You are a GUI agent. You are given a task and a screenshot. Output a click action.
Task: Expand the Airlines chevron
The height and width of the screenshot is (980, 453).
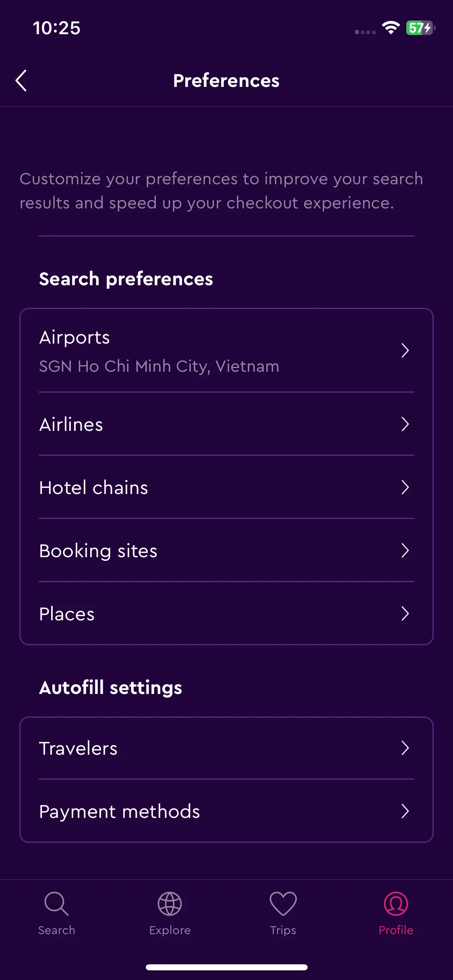point(405,424)
